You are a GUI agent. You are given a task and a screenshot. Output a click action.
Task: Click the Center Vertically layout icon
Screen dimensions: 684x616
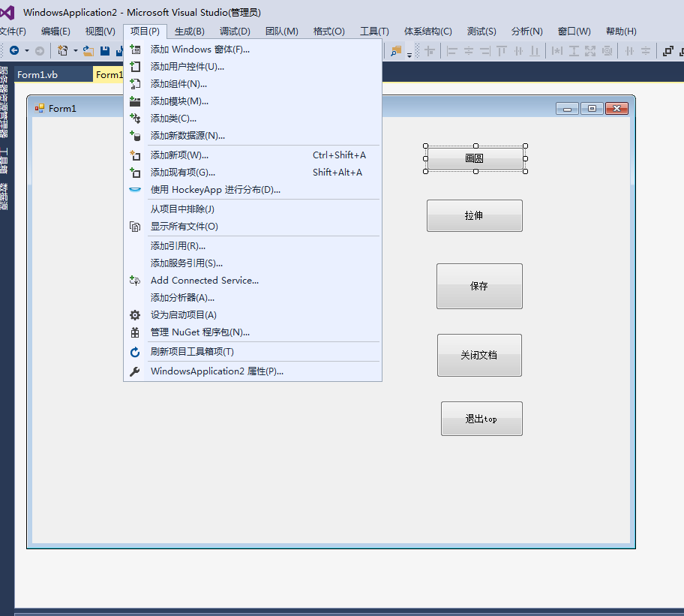point(646,51)
